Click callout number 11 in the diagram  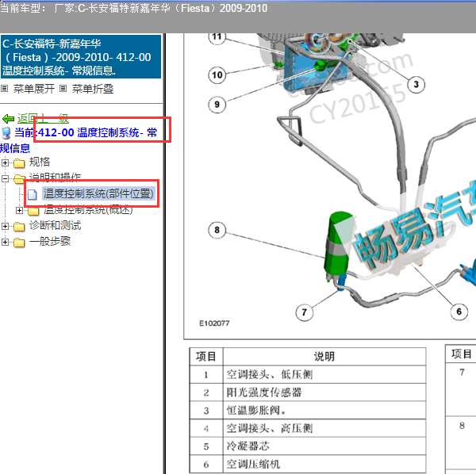[x=217, y=36]
